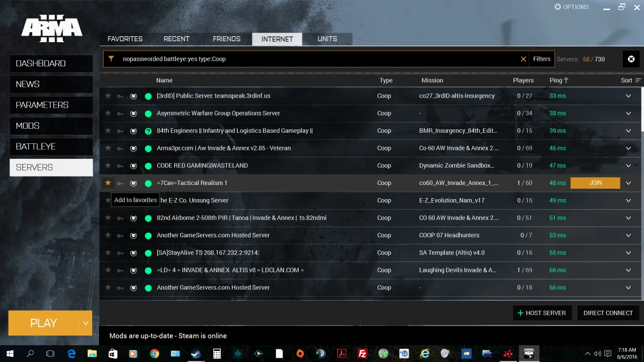Open the UNITS tab
This screenshot has width=644, height=362.
point(327,39)
